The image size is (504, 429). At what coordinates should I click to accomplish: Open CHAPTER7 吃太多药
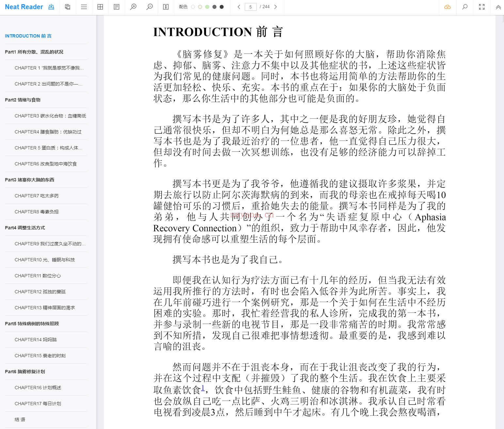click(x=37, y=196)
